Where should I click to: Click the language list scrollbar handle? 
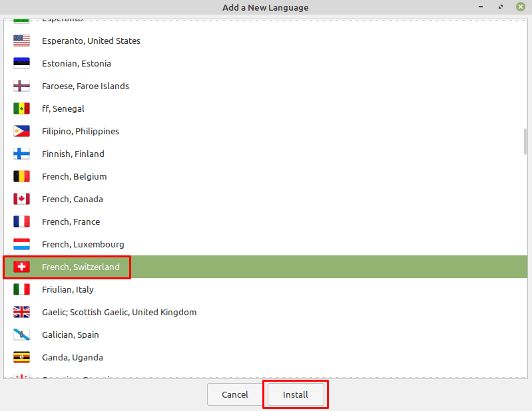(x=525, y=141)
